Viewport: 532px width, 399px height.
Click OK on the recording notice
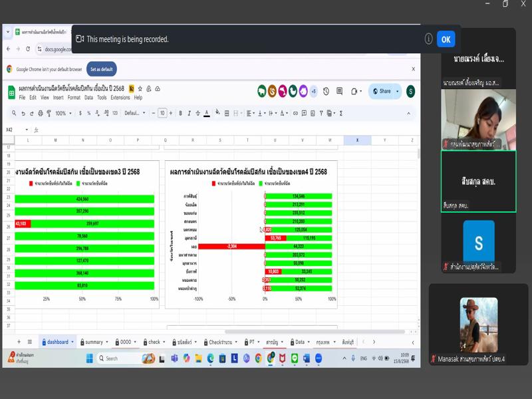446,39
